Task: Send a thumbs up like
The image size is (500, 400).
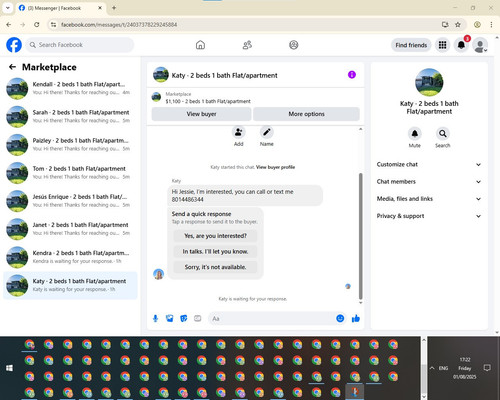Action: 356,318
